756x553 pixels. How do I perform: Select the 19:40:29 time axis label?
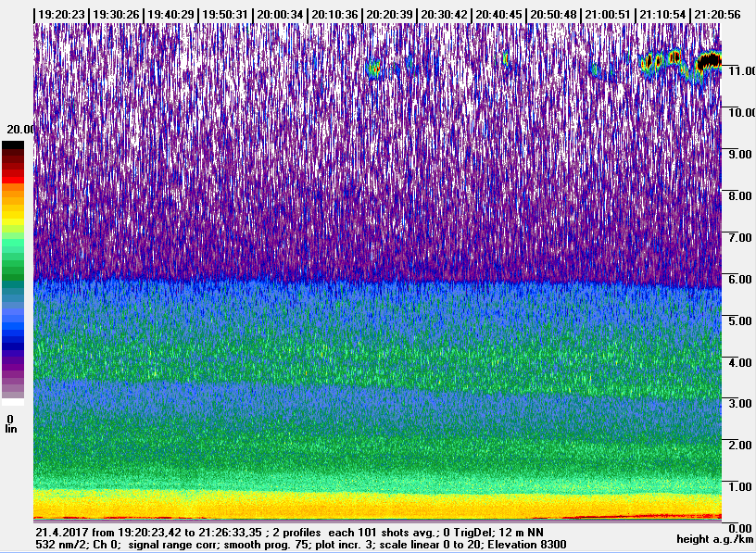[170, 15]
